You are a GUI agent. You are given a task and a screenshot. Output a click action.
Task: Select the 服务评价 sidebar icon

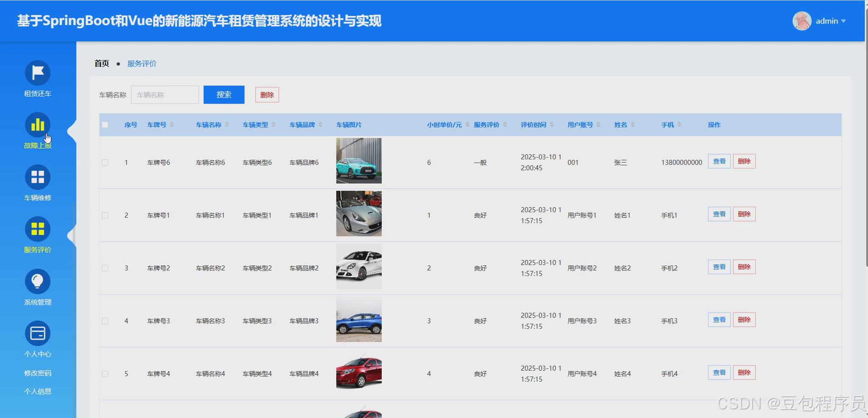tap(37, 229)
